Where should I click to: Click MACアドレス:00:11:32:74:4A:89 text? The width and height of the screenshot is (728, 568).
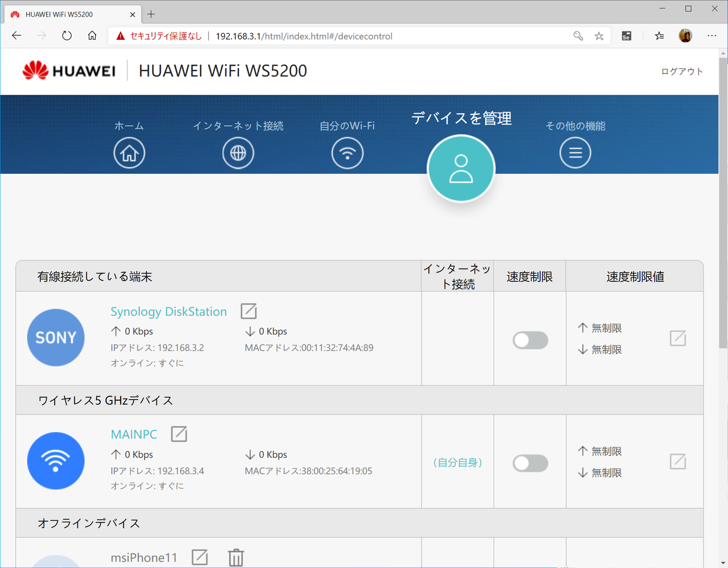click(x=309, y=348)
